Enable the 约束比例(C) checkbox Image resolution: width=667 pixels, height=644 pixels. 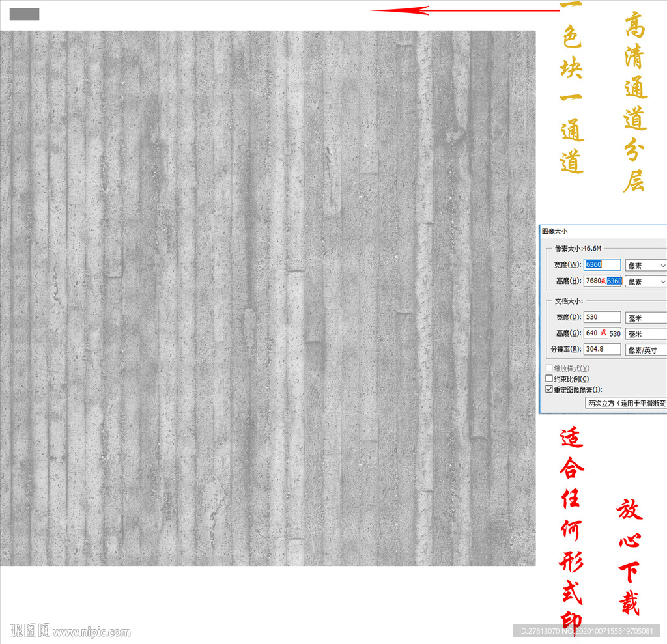point(549,378)
